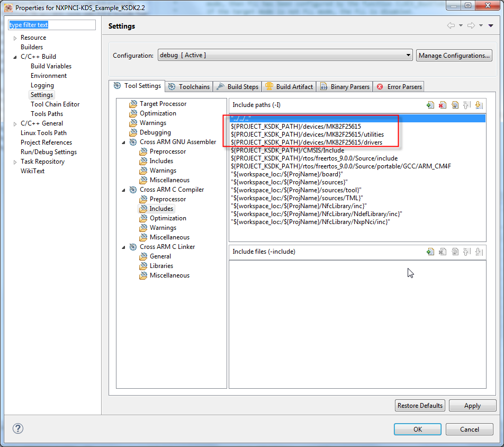Select Target Processor settings
Image resolution: width=504 pixels, height=447 pixels.
[x=163, y=104]
